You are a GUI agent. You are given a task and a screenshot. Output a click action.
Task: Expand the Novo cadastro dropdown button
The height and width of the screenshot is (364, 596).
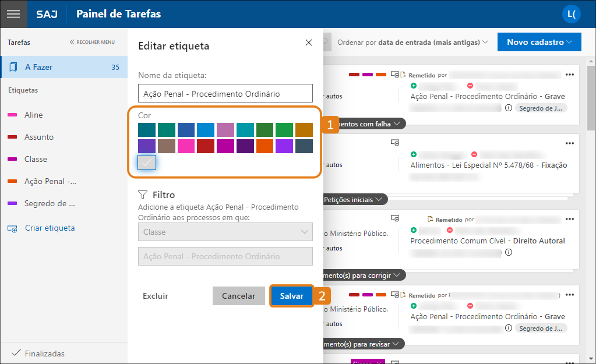539,42
